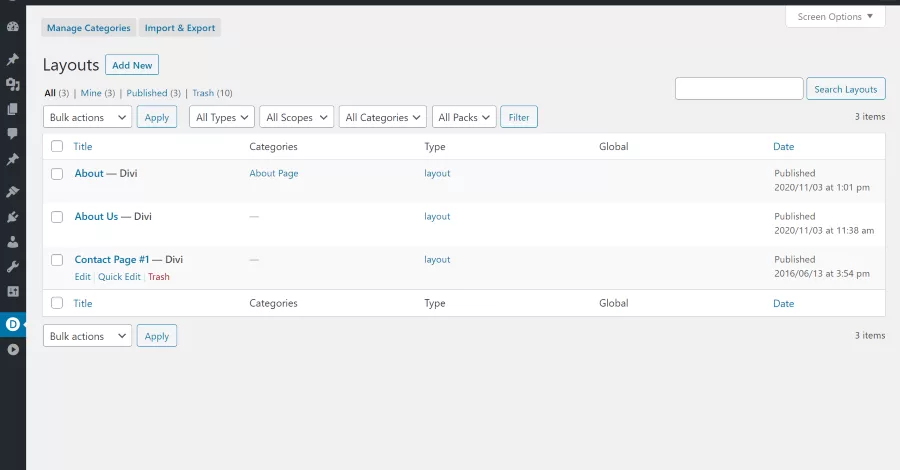Sort by Title in table footer
Screen dimensions: 900x470
[83, 303]
